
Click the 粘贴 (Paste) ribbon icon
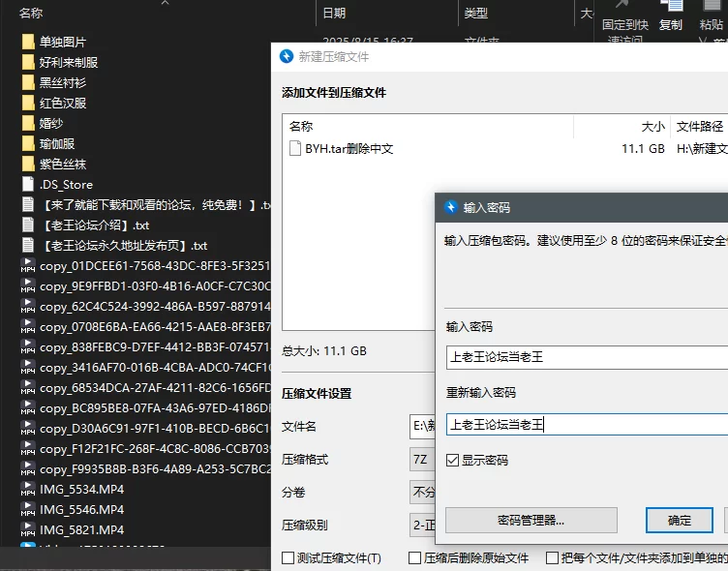point(712,8)
